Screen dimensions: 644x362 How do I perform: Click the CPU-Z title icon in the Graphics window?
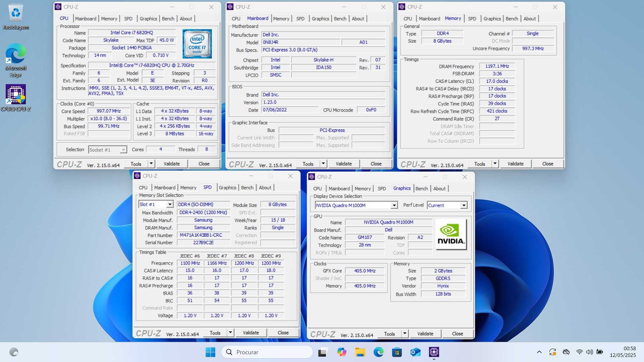[312, 177]
